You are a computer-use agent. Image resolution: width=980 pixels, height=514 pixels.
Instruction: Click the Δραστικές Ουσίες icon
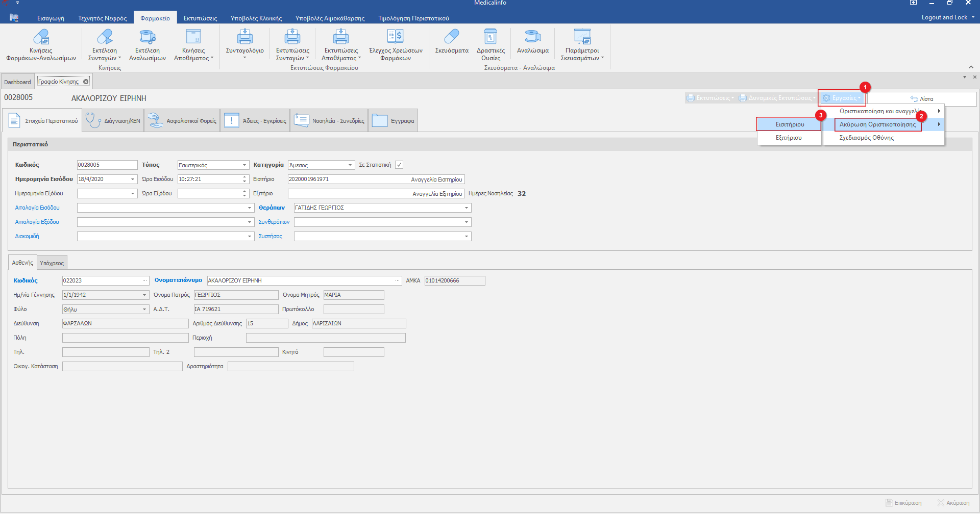pyautogui.click(x=491, y=37)
